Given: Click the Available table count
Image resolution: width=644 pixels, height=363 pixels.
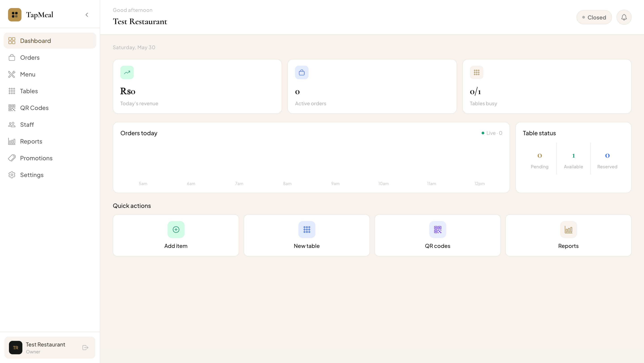Looking at the screenshot, I should [x=574, y=156].
